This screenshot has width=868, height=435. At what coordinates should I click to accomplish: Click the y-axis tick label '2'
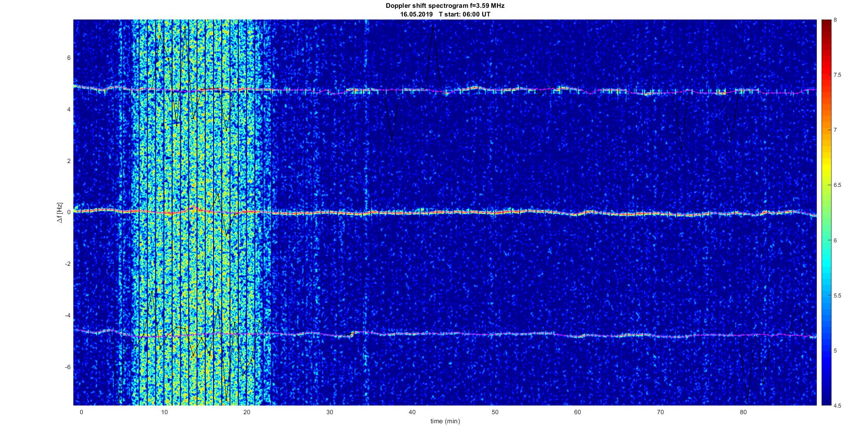pos(69,161)
